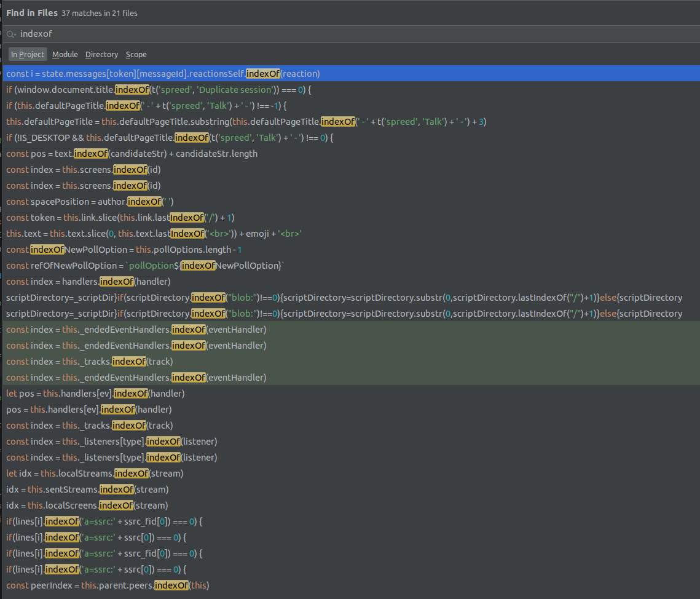The width and height of the screenshot is (700, 599).
Task: Select result 'let pos = this.handlers[ev].indexOf'
Action: pyautogui.click(x=352, y=394)
